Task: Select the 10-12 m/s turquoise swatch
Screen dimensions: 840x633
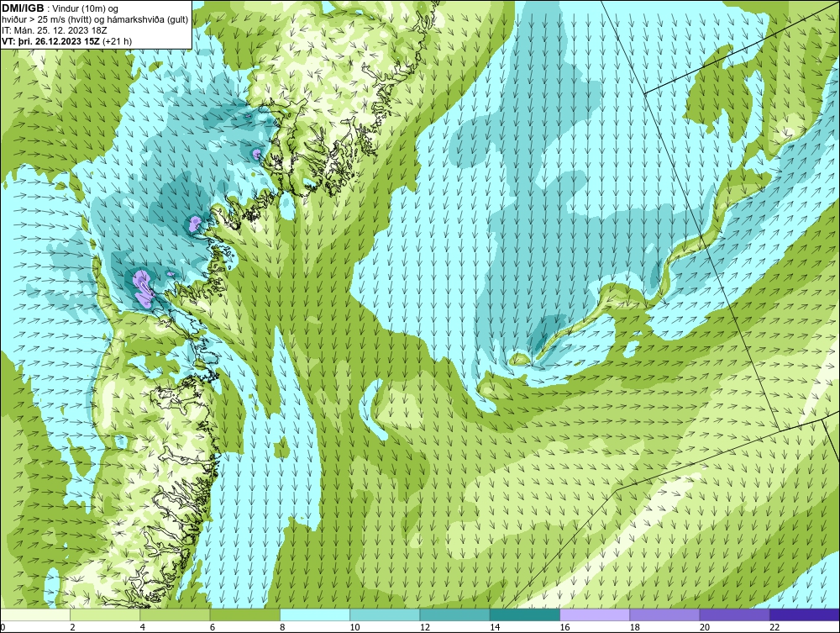Action: point(385,615)
